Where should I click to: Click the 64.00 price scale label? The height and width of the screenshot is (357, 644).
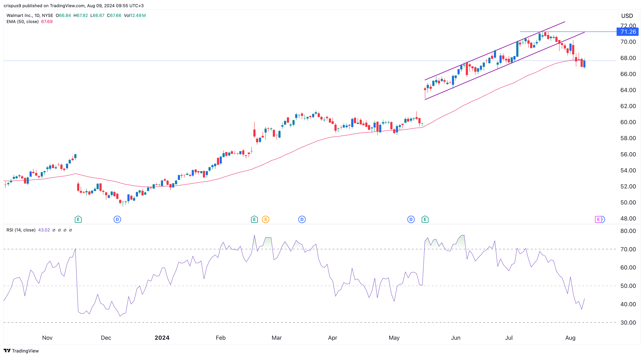click(628, 90)
